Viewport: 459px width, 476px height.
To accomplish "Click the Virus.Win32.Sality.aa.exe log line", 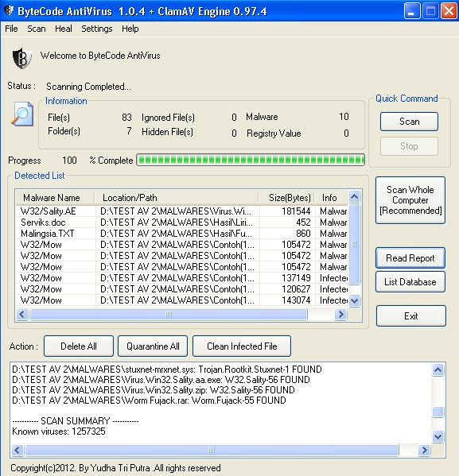I will 161,380.
